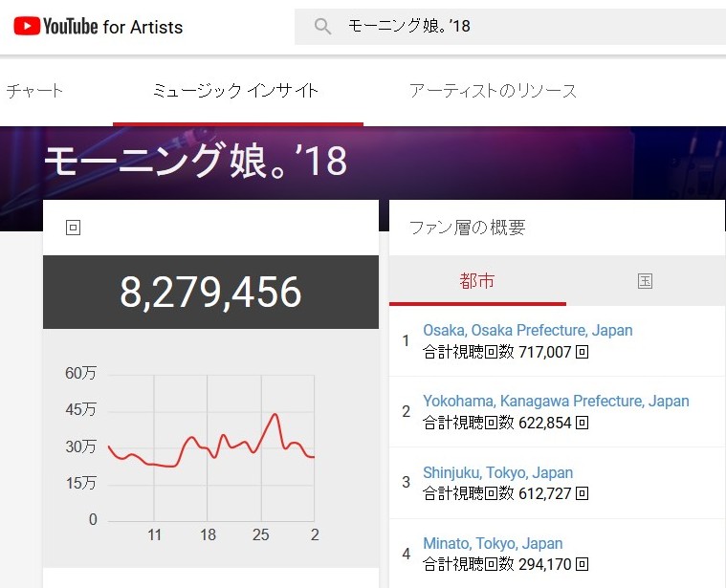Click the peak of the red view graph

coord(275,414)
